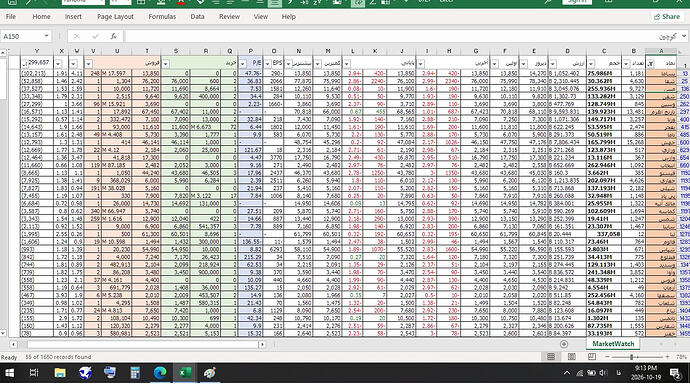690x386 pixels.
Task: Select column P via its header letter
Action: 250,51
